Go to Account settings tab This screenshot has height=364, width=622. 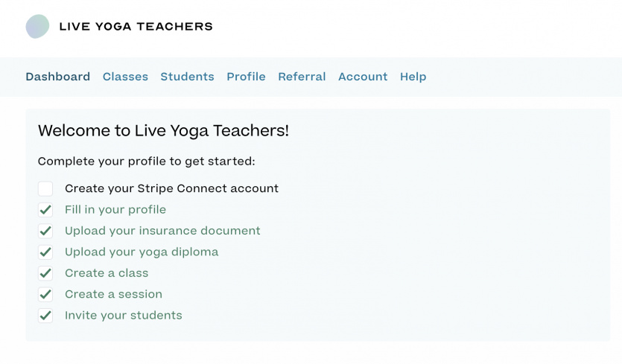click(363, 77)
